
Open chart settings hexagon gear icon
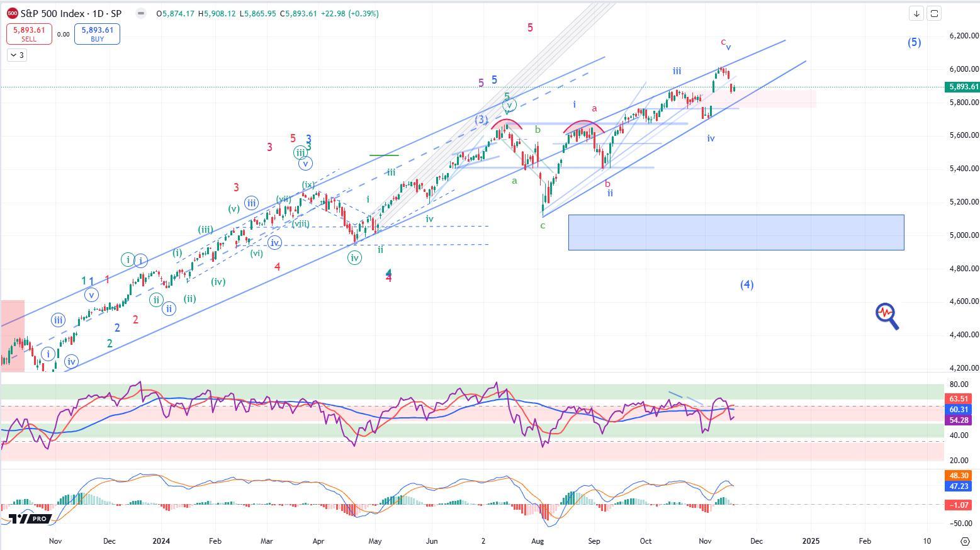click(x=966, y=541)
